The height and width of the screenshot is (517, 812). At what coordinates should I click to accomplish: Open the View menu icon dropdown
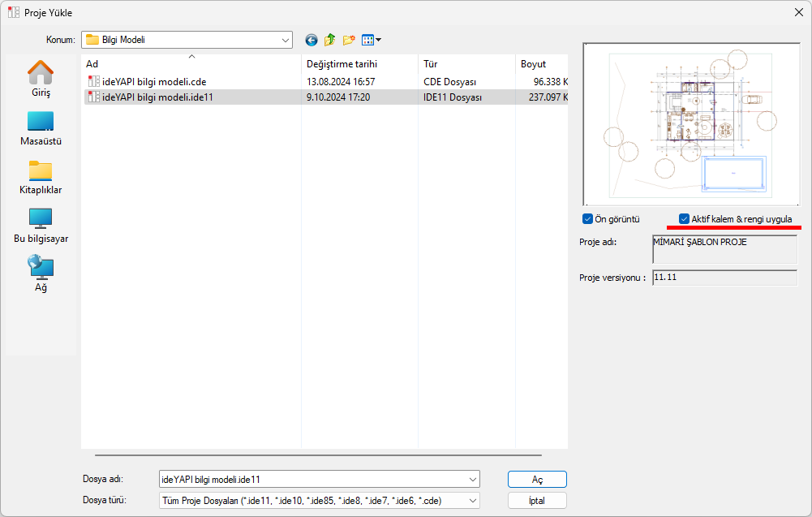tap(372, 40)
